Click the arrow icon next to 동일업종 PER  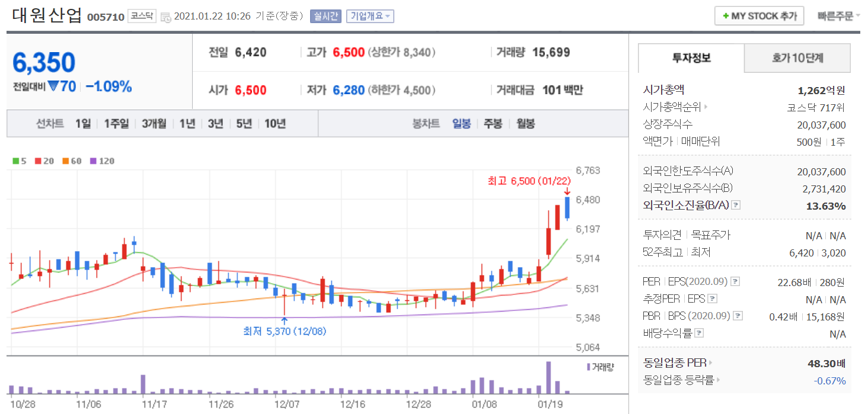click(710, 363)
